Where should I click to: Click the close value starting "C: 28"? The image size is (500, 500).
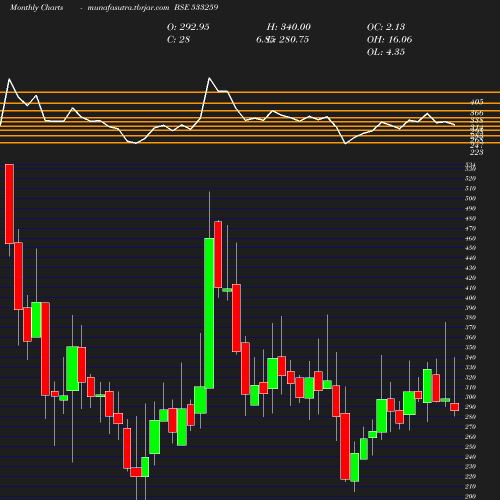(x=178, y=40)
